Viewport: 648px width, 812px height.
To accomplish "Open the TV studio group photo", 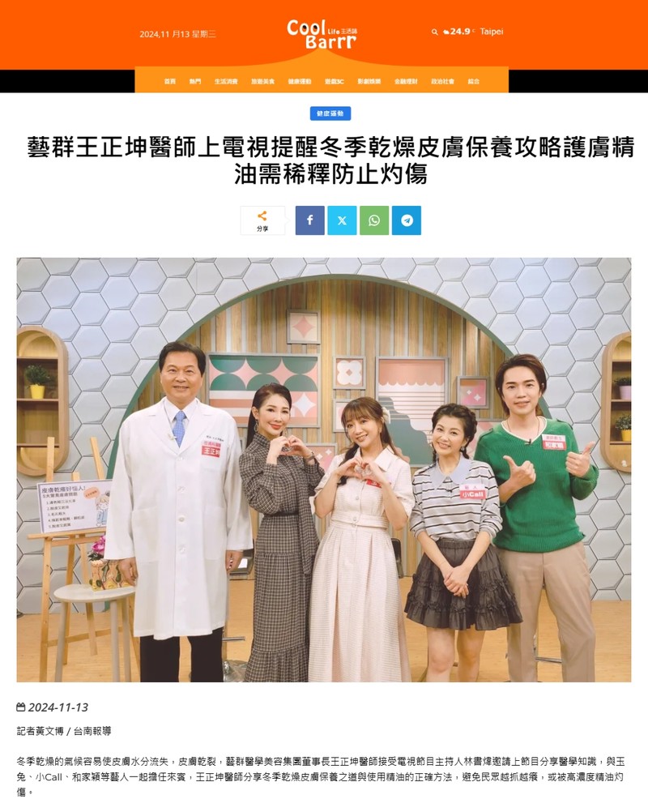I will pos(324,470).
